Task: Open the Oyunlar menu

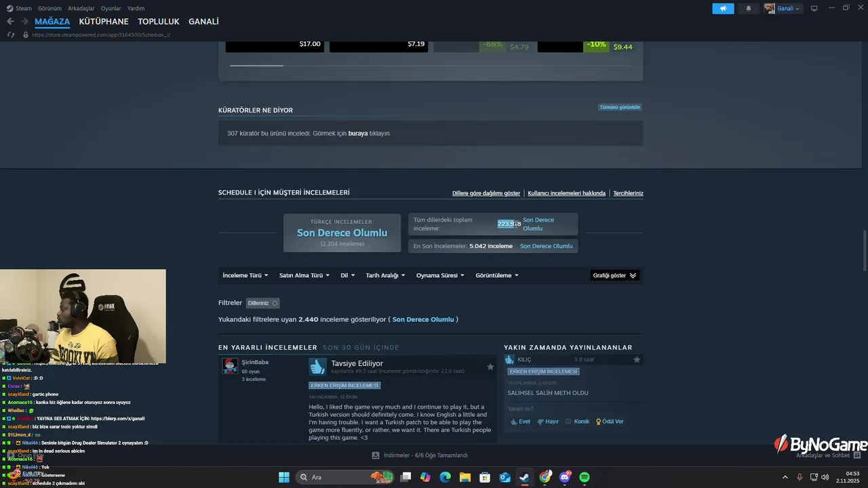Action: click(111, 8)
